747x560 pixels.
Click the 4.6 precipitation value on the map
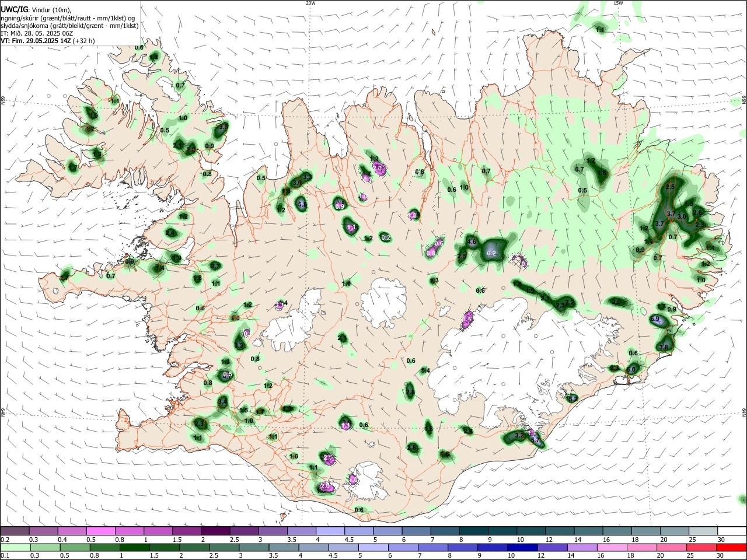click(x=472, y=242)
